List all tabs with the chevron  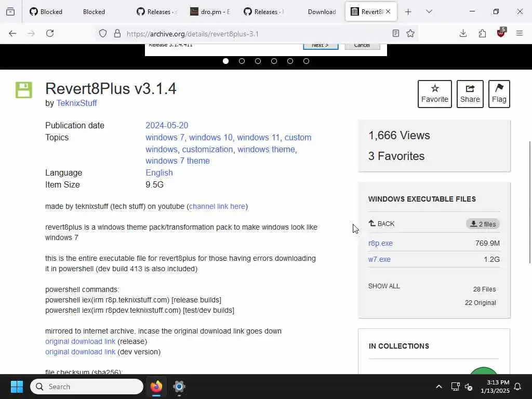click(x=429, y=11)
